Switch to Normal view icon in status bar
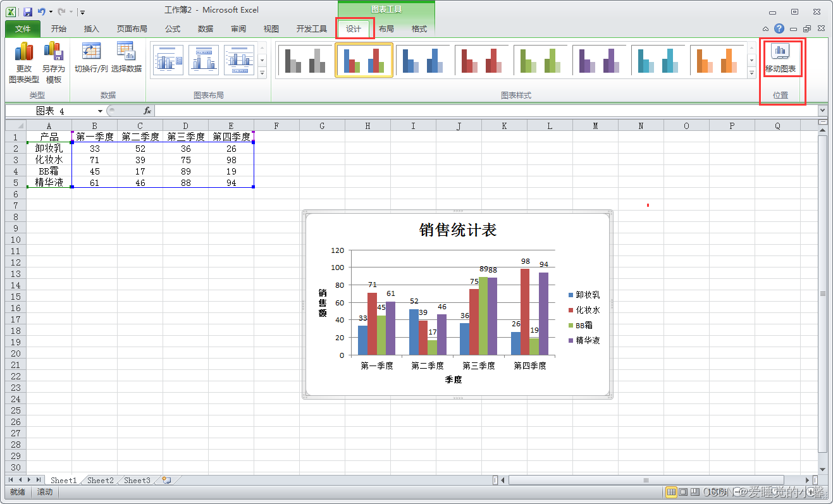833x504 pixels. (x=671, y=491)
